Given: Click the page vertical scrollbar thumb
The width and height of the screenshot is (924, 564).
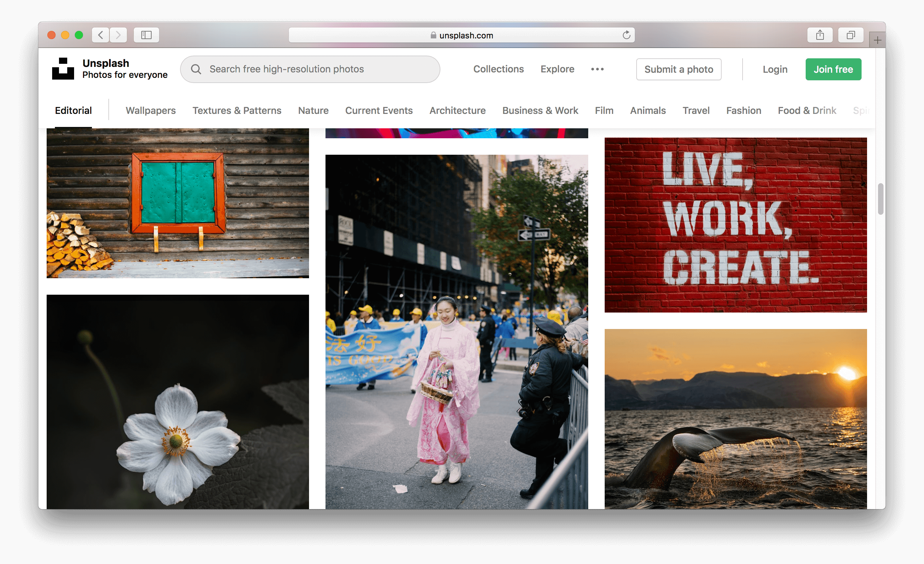Looking at the screenshot, I should 880,199.
